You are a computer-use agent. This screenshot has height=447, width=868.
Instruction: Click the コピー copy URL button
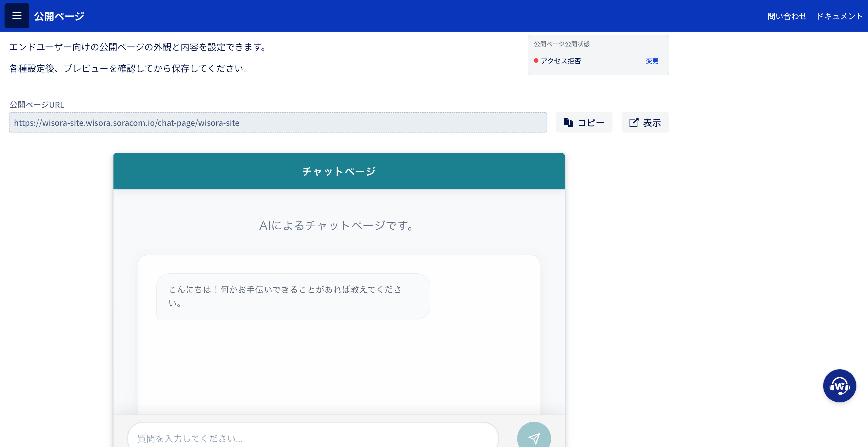(x=584, y=123)
